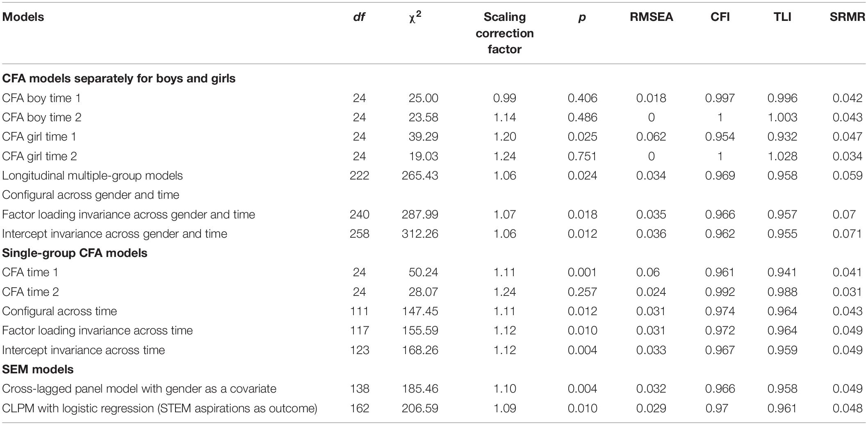Select the SEM models section heading
This screenshot has width=868, height=425.
click(38, 369)
